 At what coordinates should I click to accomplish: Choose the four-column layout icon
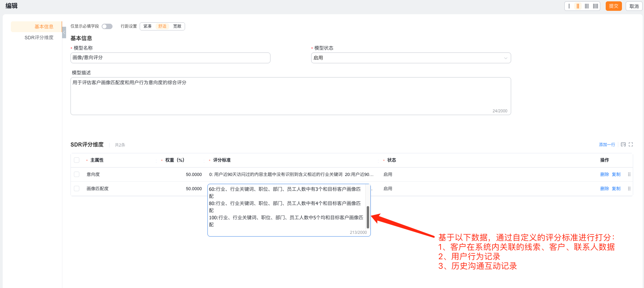pos(596,6)
